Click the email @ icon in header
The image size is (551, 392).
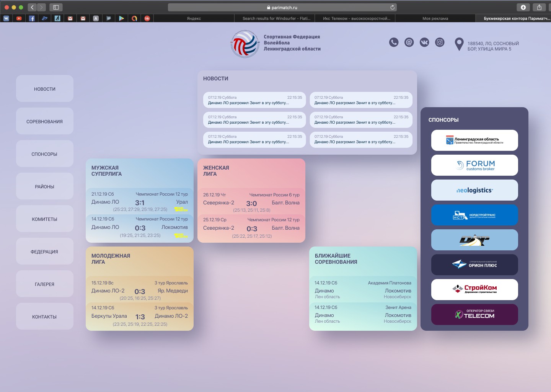pos(409,42)
